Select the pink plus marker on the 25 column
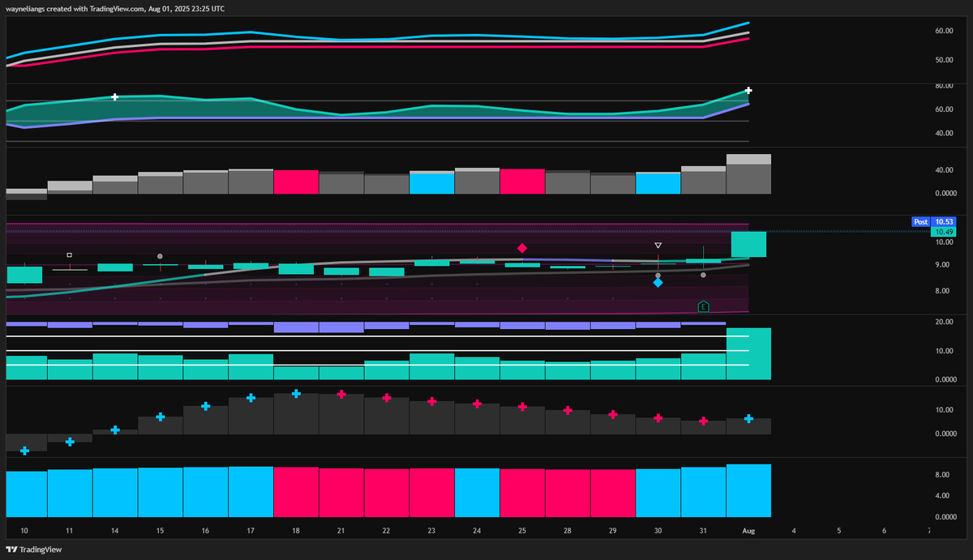 click(523, 407)
